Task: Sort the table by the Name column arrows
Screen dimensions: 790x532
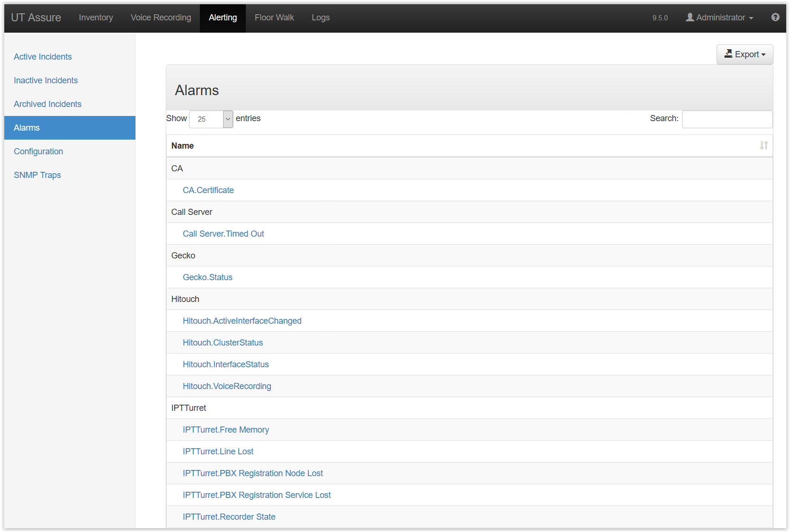Action: tap(763, 146)
